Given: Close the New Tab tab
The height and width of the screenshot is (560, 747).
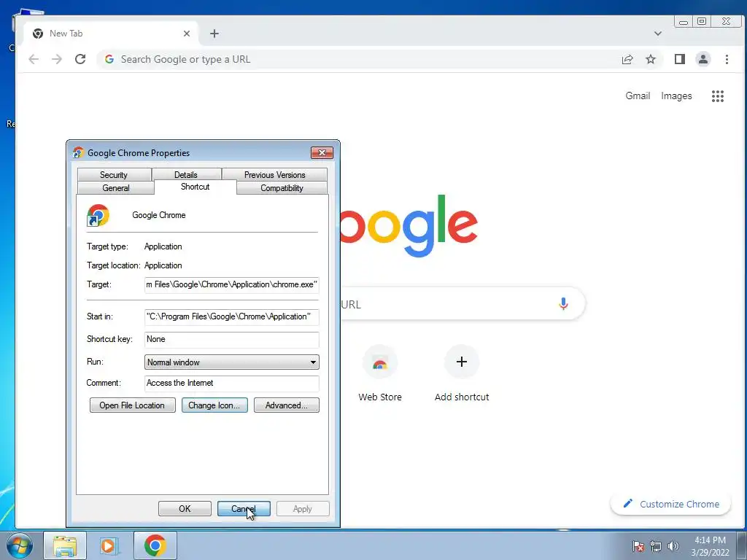Looking at the screenshot, I should pyautogui.click(x=187, y=34).
